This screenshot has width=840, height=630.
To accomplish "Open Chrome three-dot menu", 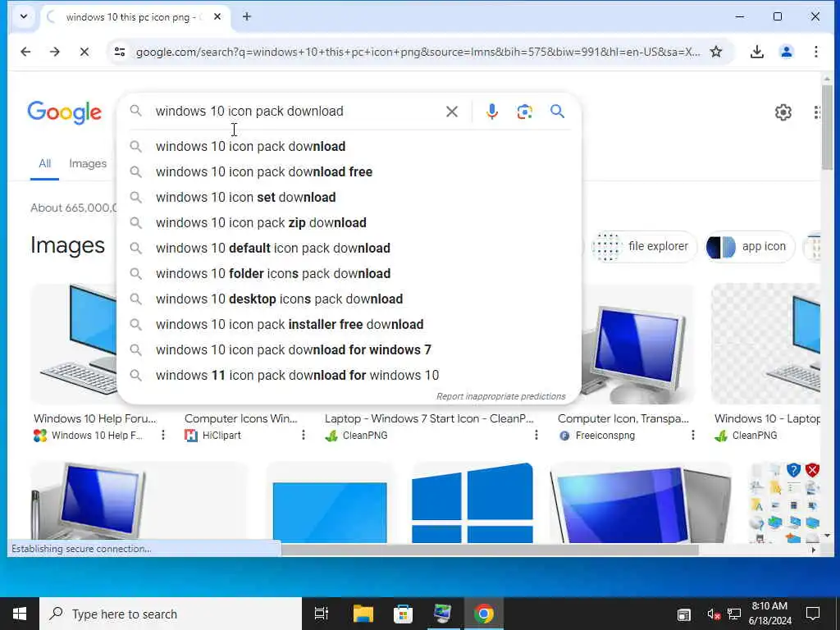I will pyautogui.click(x=816, y=52).
